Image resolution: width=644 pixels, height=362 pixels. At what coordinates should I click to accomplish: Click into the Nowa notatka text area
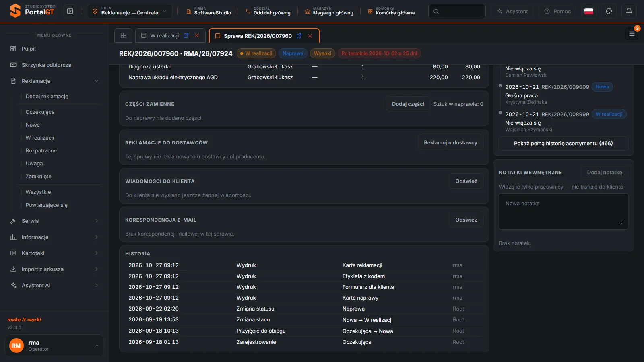(563, 212)
